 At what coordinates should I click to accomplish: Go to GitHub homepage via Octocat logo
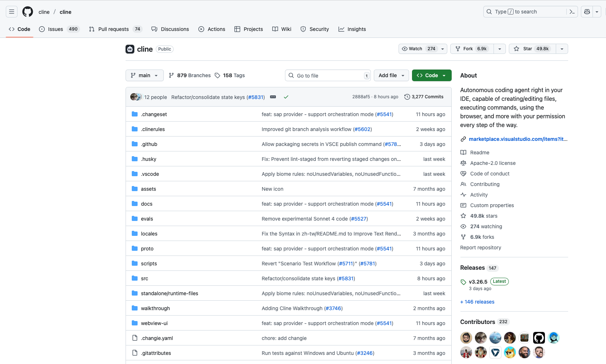(28, 12)
